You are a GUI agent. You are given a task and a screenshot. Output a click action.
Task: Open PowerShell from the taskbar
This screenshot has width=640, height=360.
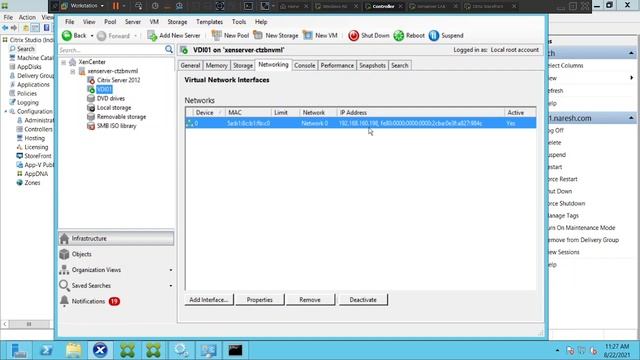[46, 350]
